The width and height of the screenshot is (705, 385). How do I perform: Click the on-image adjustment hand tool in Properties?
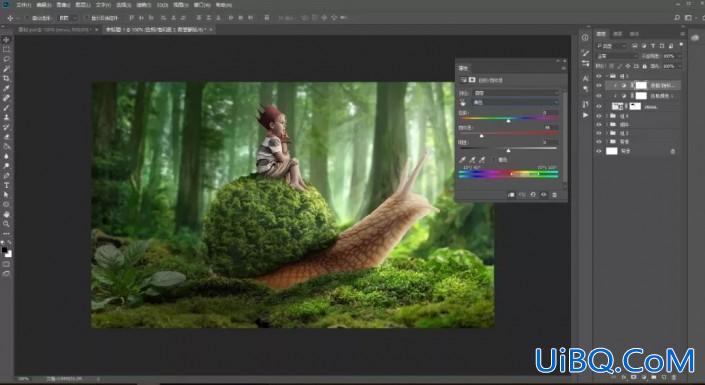click(463, 103)
